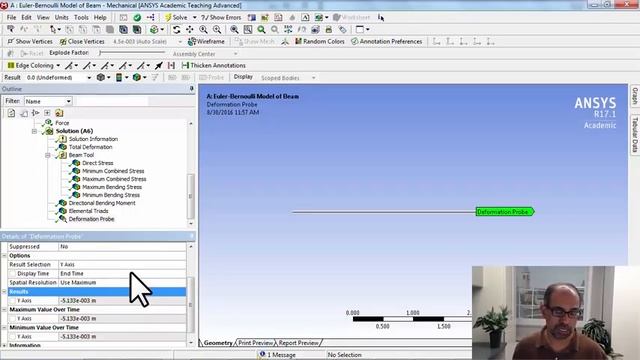The height and width of the screenshot is (360, 640).
Task: Click the expand-all plus icon in Outline toolbar
Action: pyautogui.click(x=47, y=113)
